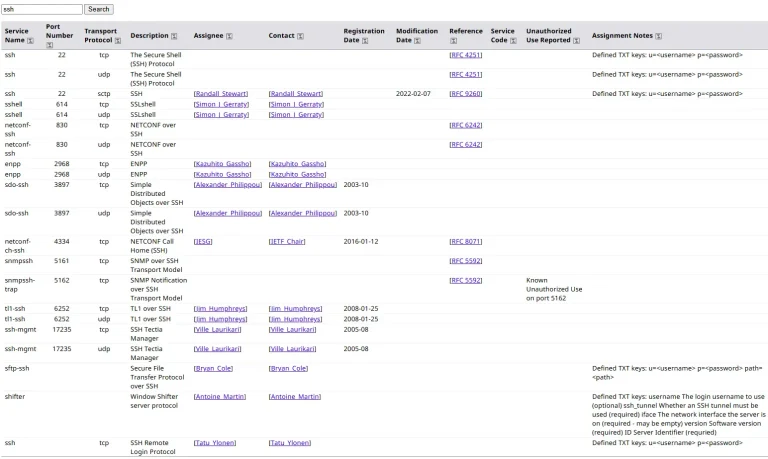
Task: Select the netconf-ch-ssh service name cell
Action: pos(18,246)
